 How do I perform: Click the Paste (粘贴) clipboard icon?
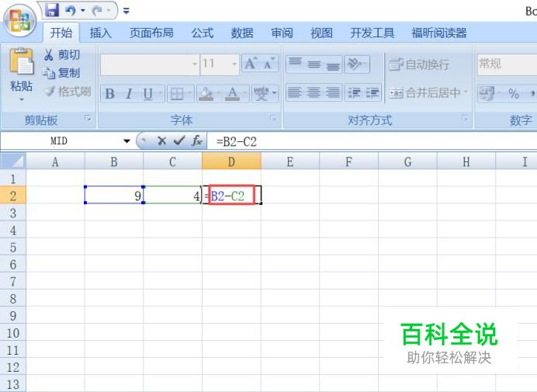click(21, 61)
